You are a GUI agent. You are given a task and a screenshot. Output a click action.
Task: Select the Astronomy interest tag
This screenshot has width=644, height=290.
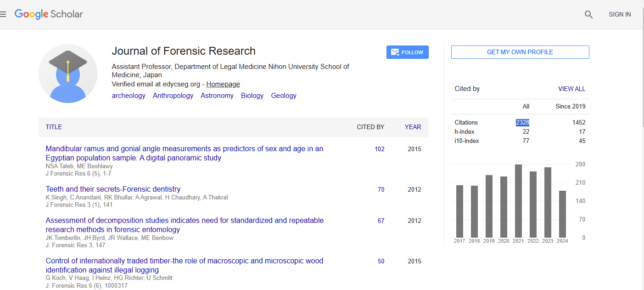pos(217,96)
